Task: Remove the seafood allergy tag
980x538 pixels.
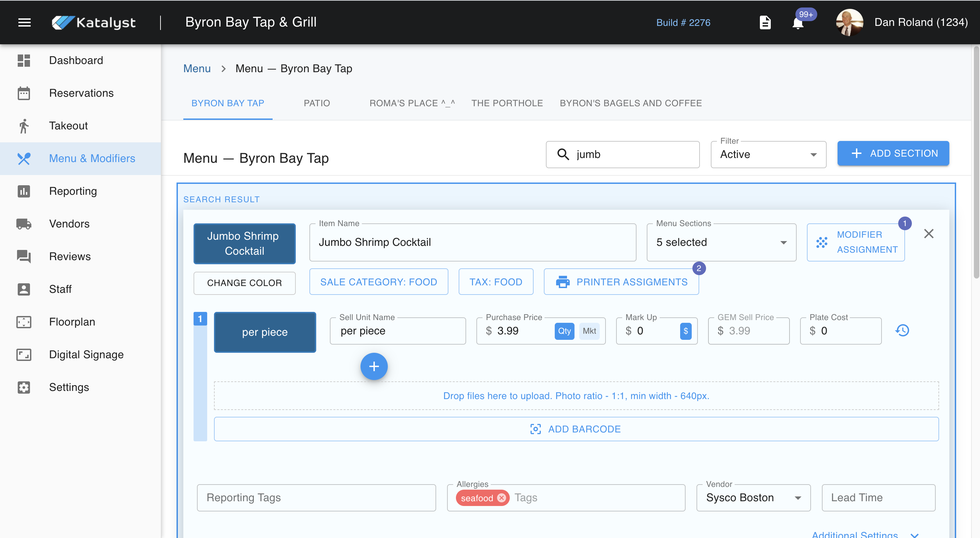Action: 502,498
